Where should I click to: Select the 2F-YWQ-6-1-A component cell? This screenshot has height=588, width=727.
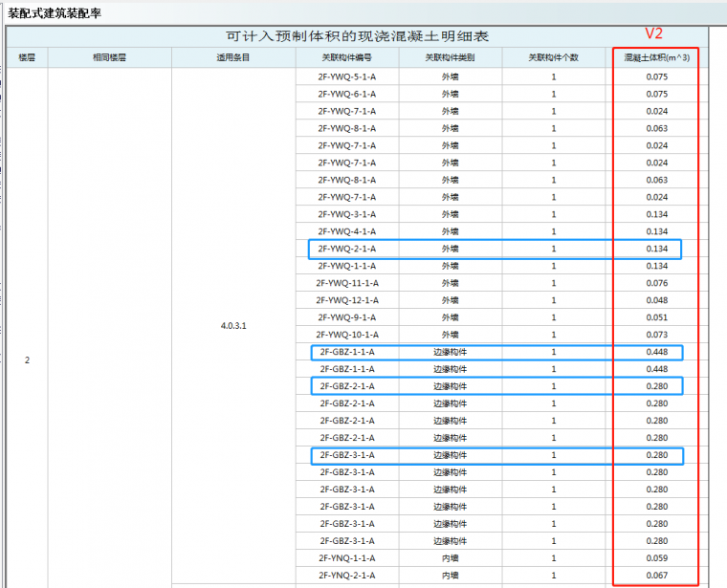(x=347, y=94)
